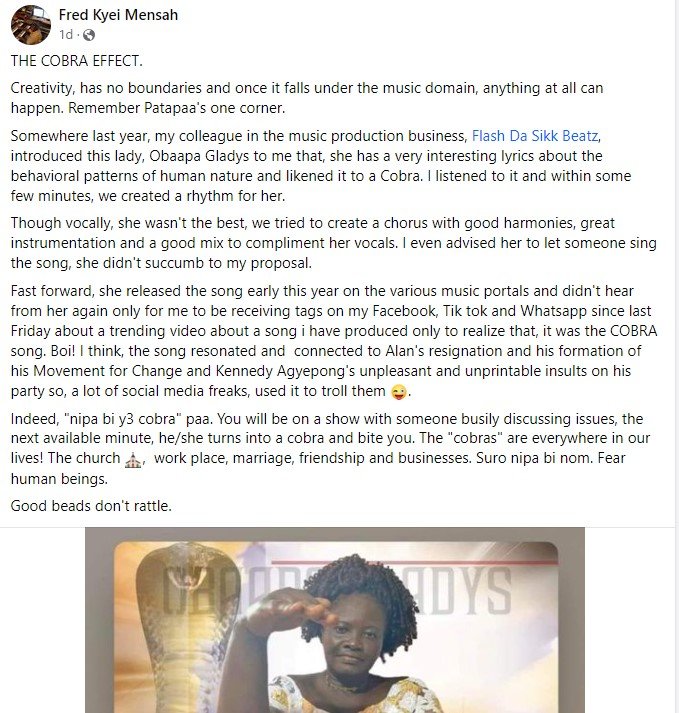Open Fred Kyei Mensah's profile picture
The width and height of the screenshot is (679, 713).
point(31,25)
